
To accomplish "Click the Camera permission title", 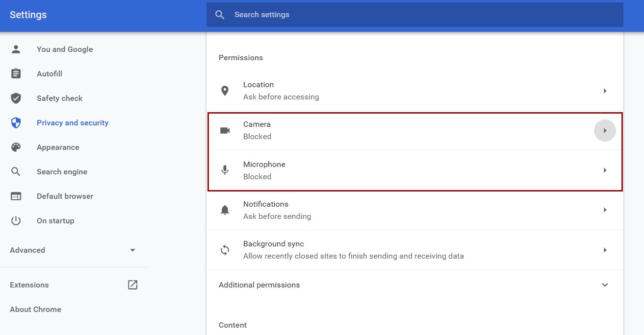I will 257,124.
